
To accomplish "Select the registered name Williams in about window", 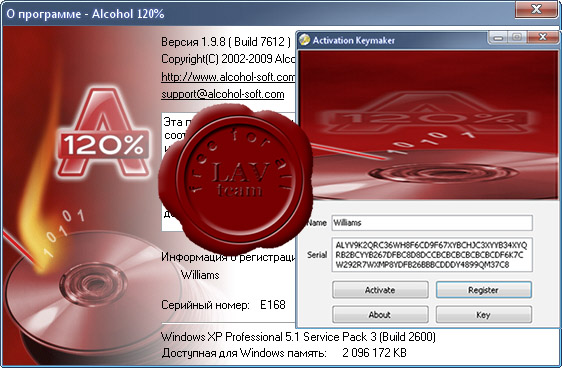I will pyautogui.click(x=200, y=275).
